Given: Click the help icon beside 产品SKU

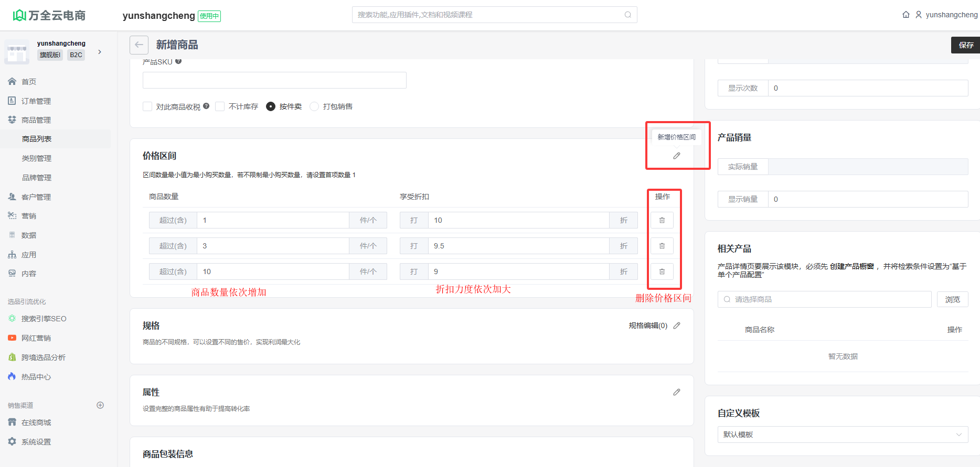Looking at the screenshot, I should coord(178,61).
